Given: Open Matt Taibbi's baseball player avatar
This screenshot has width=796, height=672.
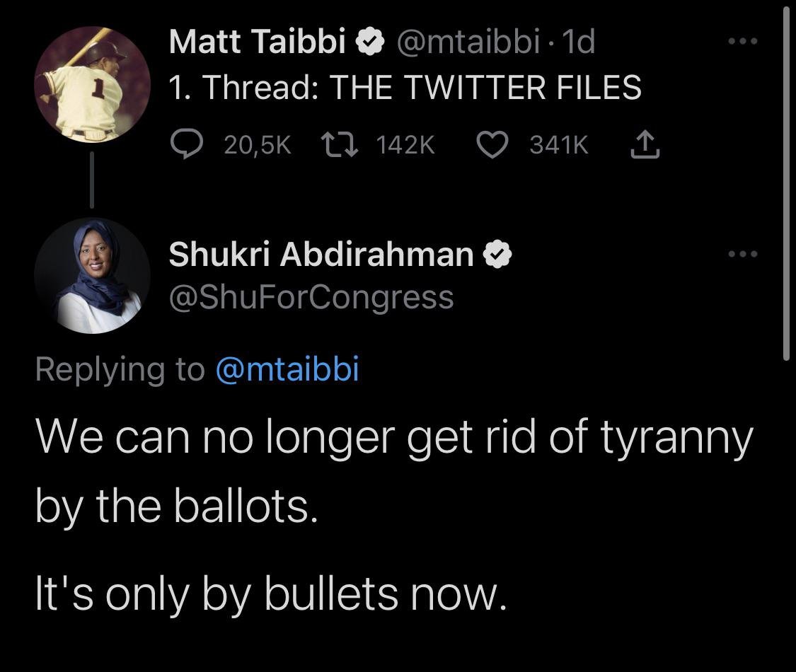Looking at the screenshot, I should tap(92, 87).
